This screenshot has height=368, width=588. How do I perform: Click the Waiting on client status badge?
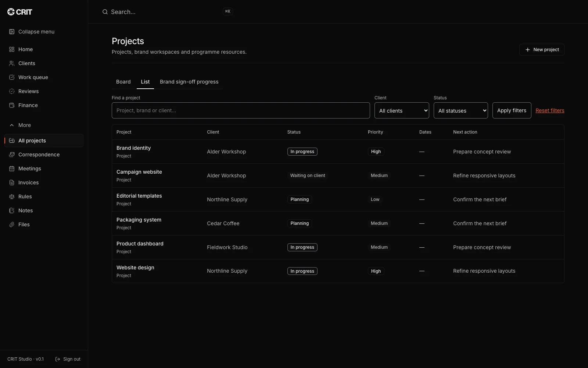point(308,176)
